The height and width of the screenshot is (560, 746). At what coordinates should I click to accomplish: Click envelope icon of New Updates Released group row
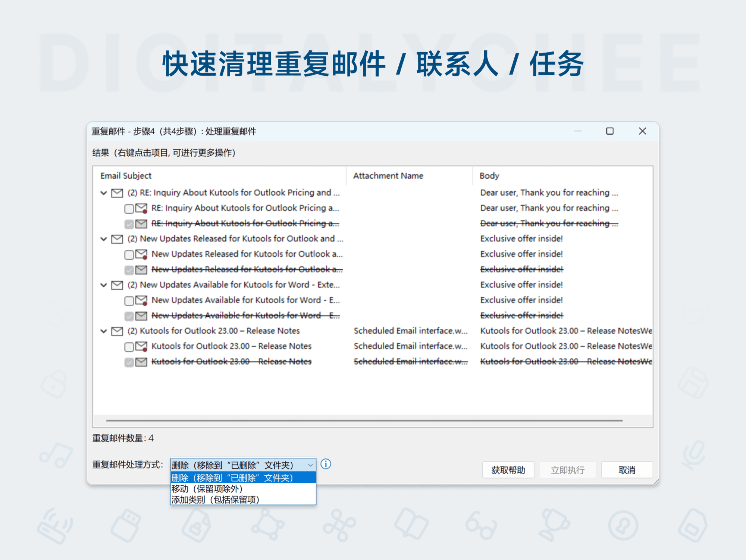pos(117,239)
